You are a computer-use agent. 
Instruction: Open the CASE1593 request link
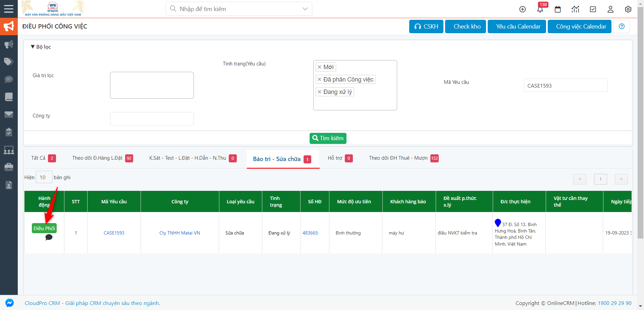tap(114, 233)
